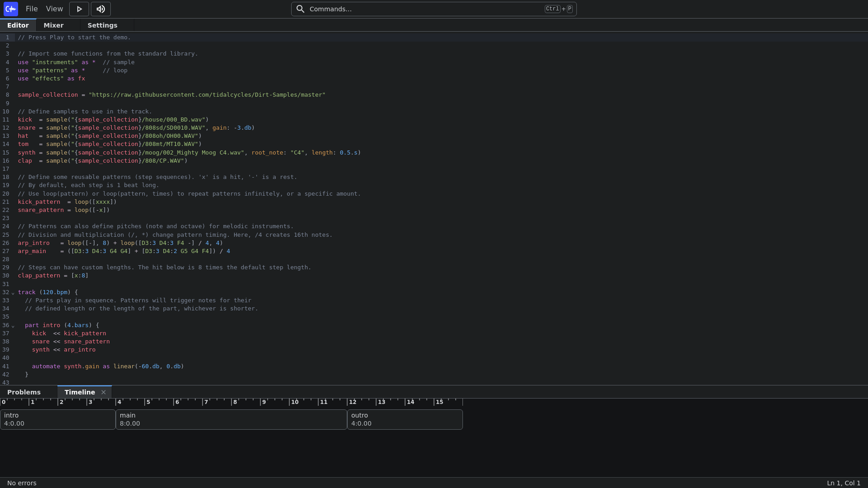Collapse the track block at line 32
The image size is (868, 488).
tap(13, 293)
